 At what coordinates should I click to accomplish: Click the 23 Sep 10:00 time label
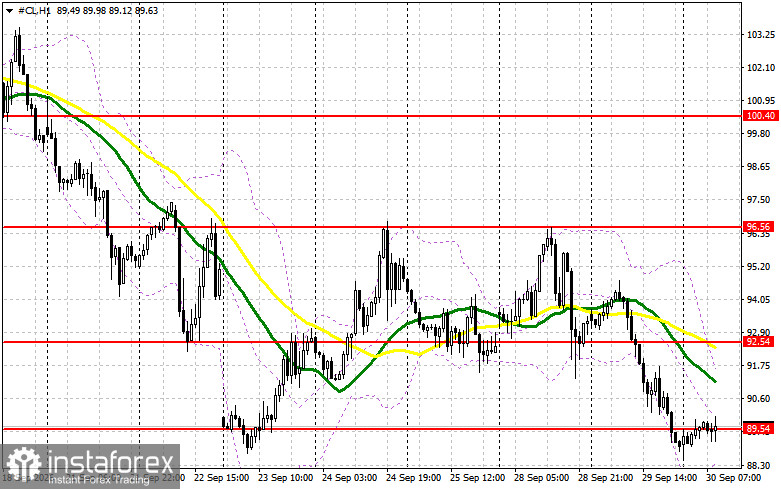click(285, 478)
